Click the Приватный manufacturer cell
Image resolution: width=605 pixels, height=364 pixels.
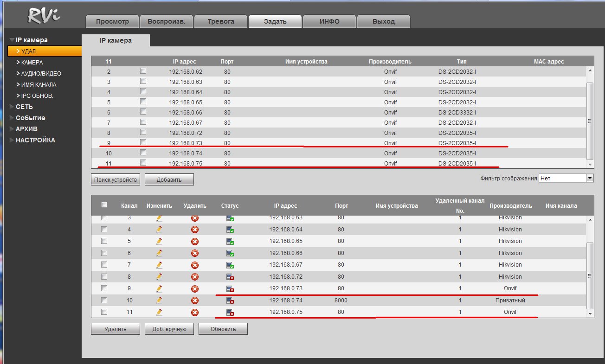tap(510, 300)
